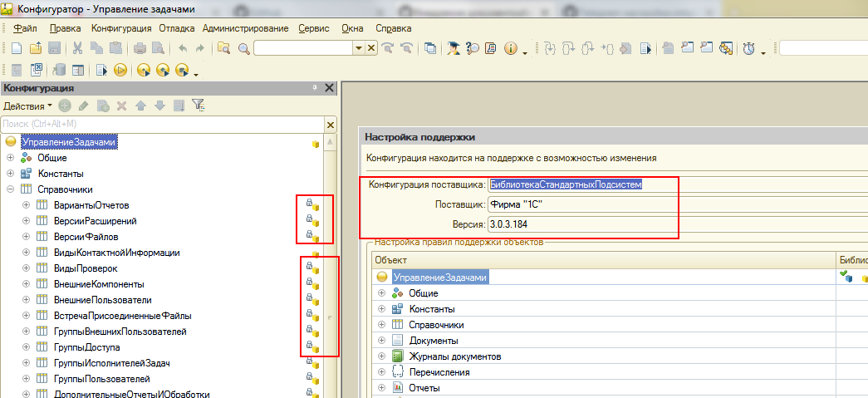Pin the Configuration panel with the pin icon
Screen dimensions: 868x398
[x=315, y=88]
